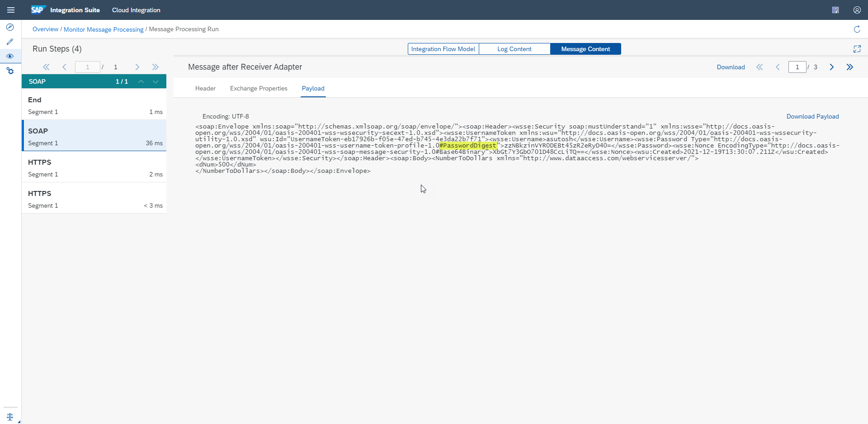Open the Exchange Properties tab
Viewport: 868px width, 424px height.
259,88
